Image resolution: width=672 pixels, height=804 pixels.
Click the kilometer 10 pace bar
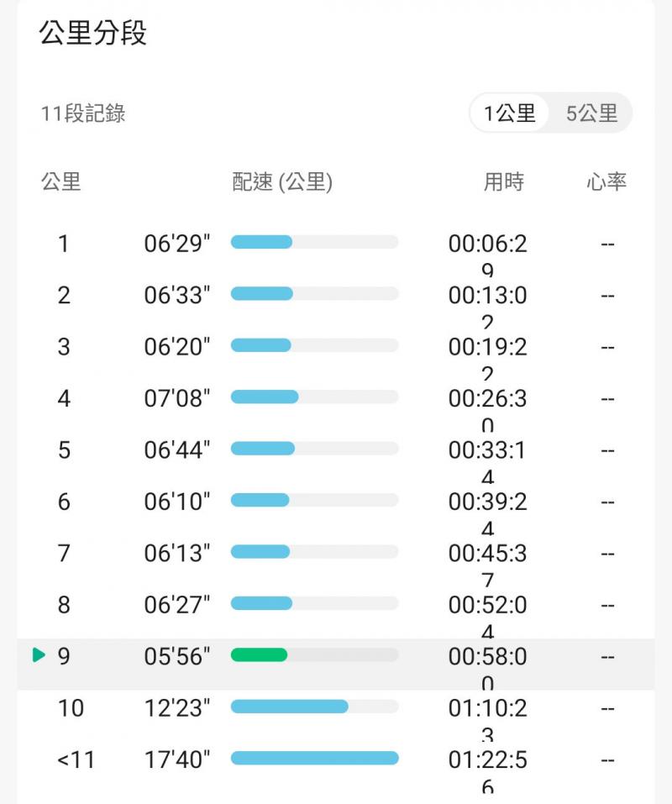[x=289, y=707]
